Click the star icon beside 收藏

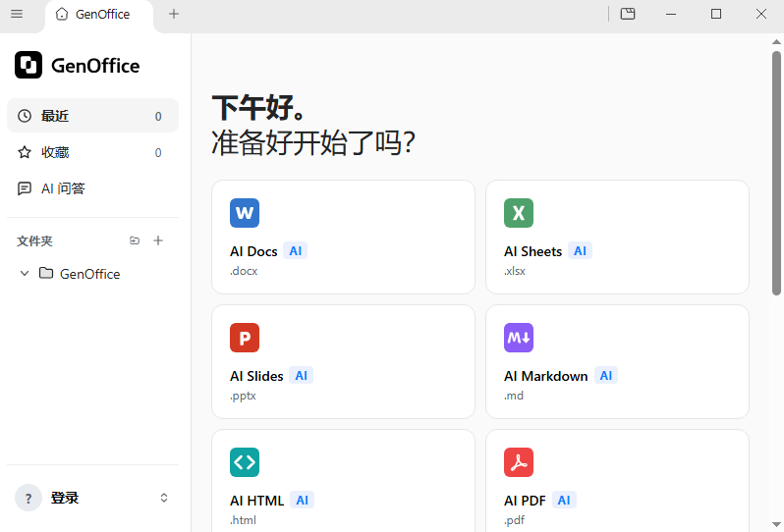click(25, 152)
